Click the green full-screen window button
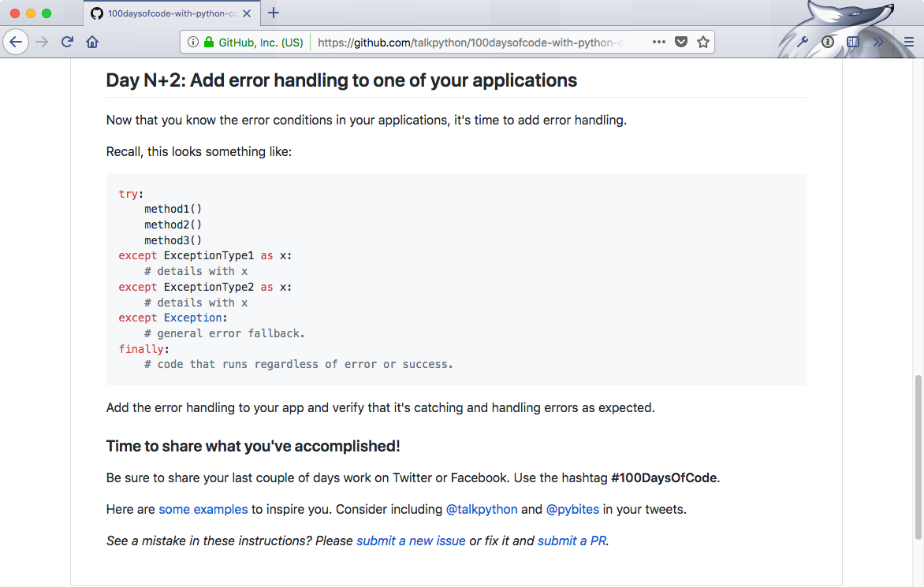 47,13
